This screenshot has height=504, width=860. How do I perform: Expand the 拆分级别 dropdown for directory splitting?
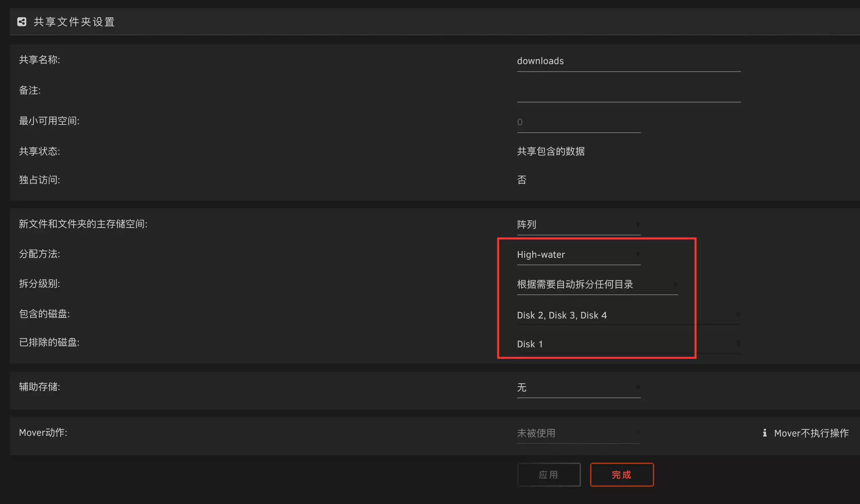[x=597, y=284]
